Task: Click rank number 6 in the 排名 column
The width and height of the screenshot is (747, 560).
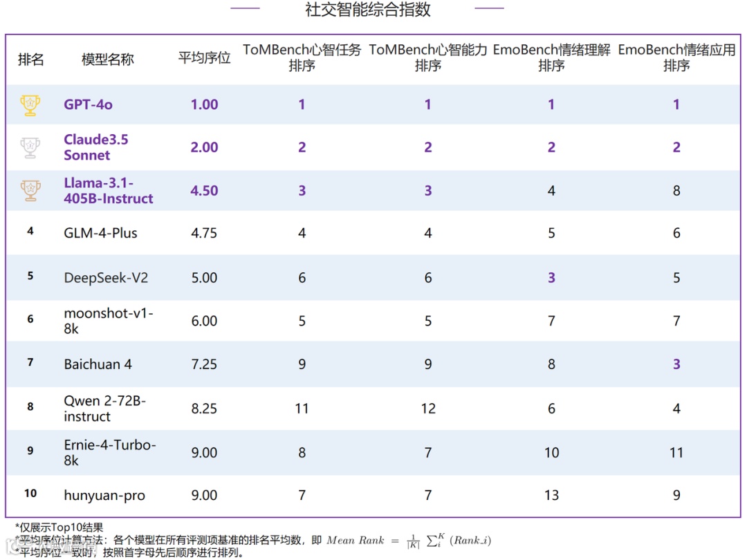Action: coord(30,319)
